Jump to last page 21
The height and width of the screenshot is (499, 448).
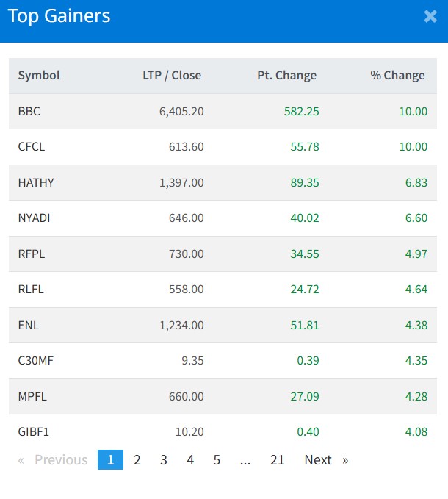[277, 460]
